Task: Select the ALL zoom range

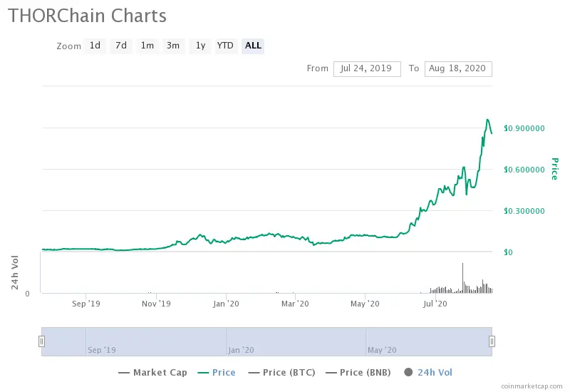Action: (x=253, y=46)
